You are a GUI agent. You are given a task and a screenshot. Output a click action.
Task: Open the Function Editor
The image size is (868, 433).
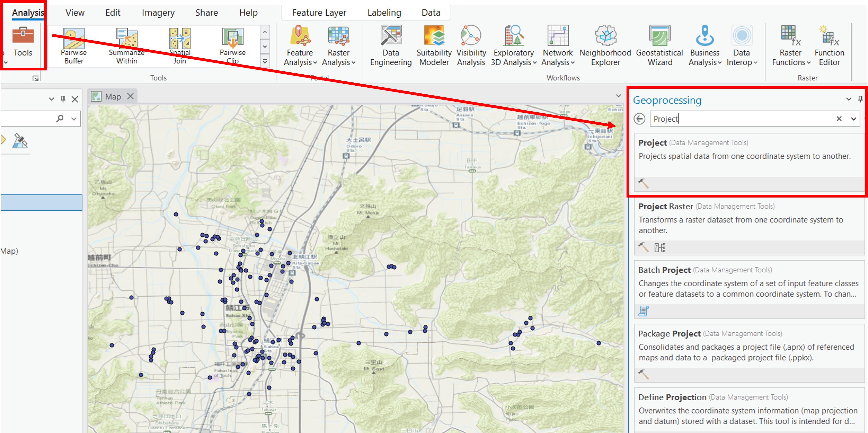829,45
